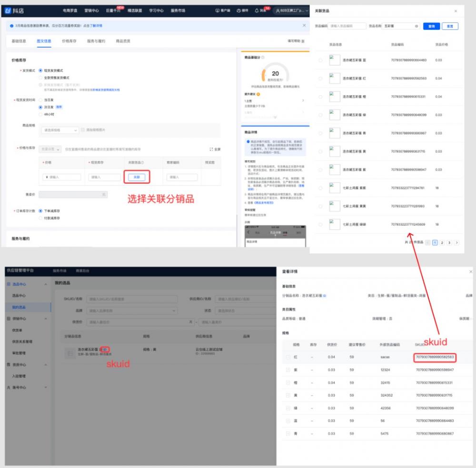The height and width of the screenshot is (468, 476).
Task: Tick the 添加规格图片 checkbox
Action: (x=82, y=130)
